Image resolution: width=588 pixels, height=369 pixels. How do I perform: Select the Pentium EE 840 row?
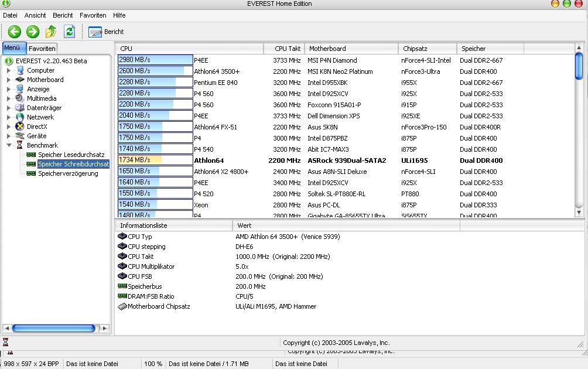pos(345,83)
